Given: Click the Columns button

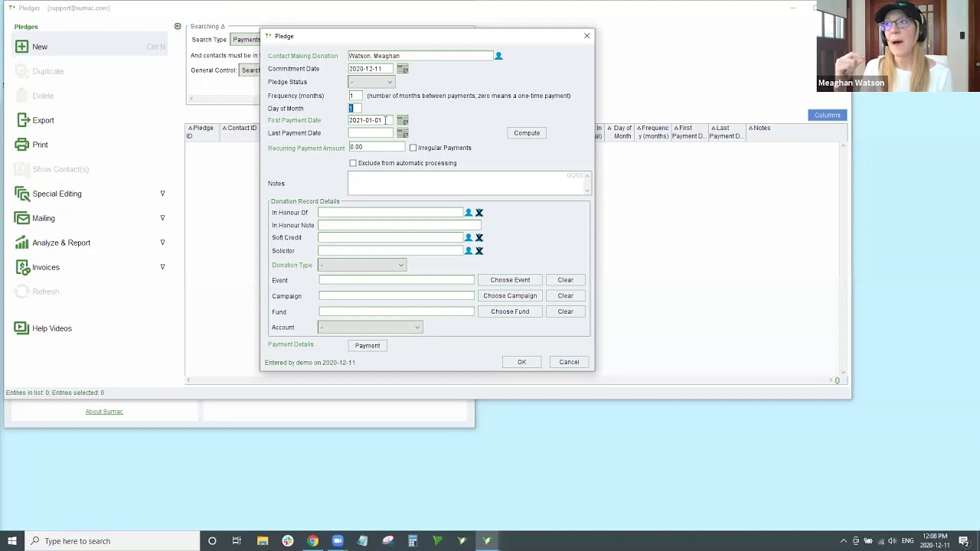Looking at the screenshot, I should pyautogui.click(x=828, y=115).
